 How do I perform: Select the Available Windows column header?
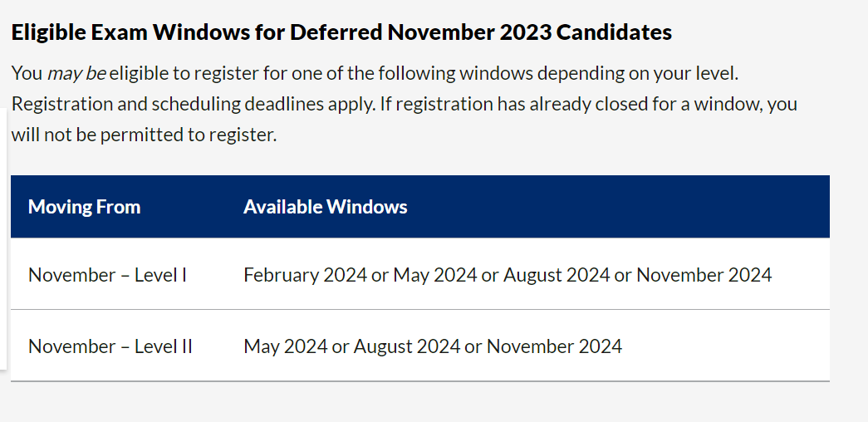(x=326, y=207)
